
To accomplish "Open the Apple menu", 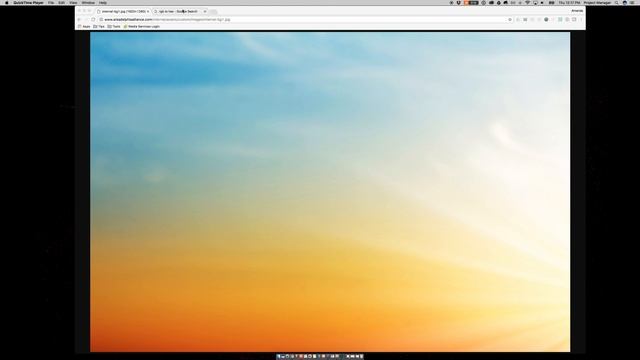I will click(7, 2).
